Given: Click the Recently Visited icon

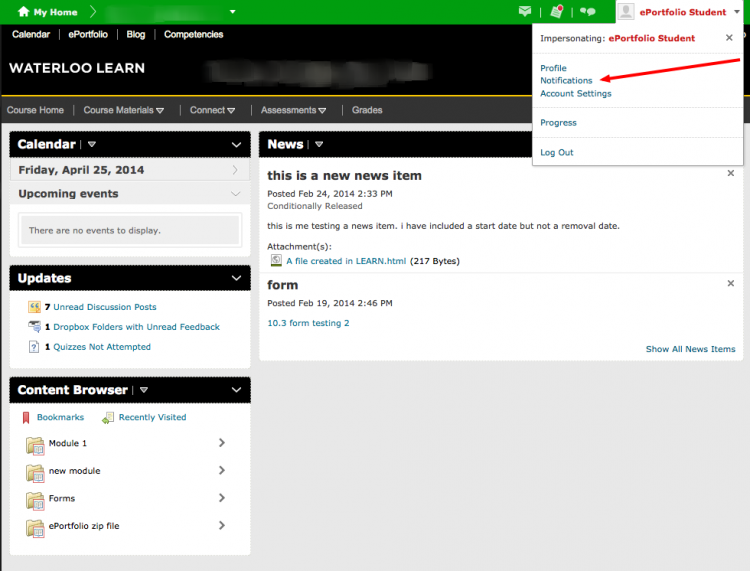Looking at the screenshot, I should click(108, 417).
